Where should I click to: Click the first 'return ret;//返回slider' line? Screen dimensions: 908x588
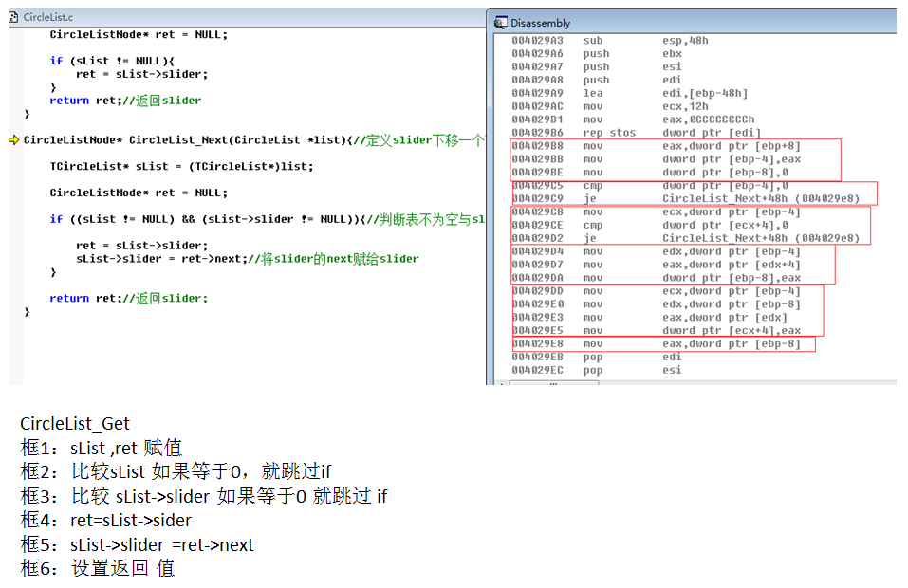(x=125, y=101)
